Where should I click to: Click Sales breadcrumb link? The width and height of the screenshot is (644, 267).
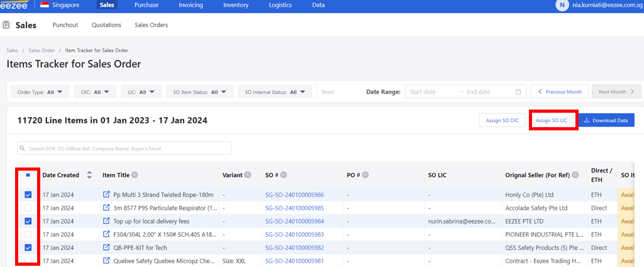coord(13,50)
